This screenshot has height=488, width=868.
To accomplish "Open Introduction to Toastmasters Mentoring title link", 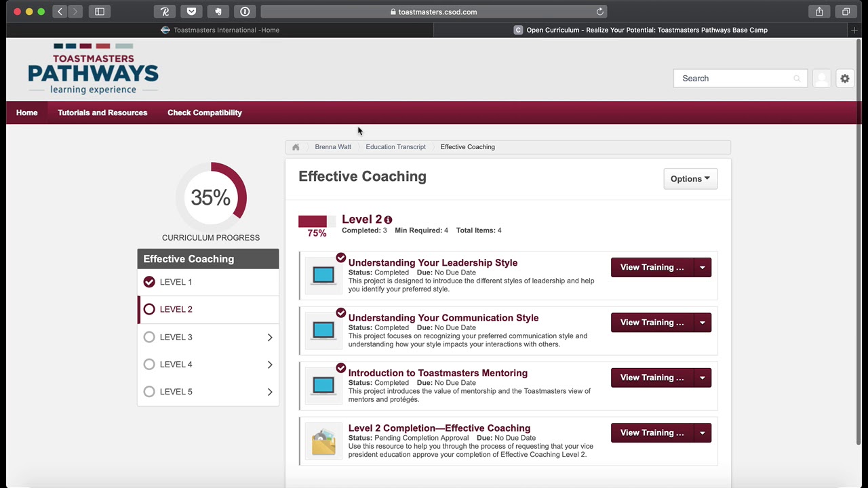I will point(438,373).
